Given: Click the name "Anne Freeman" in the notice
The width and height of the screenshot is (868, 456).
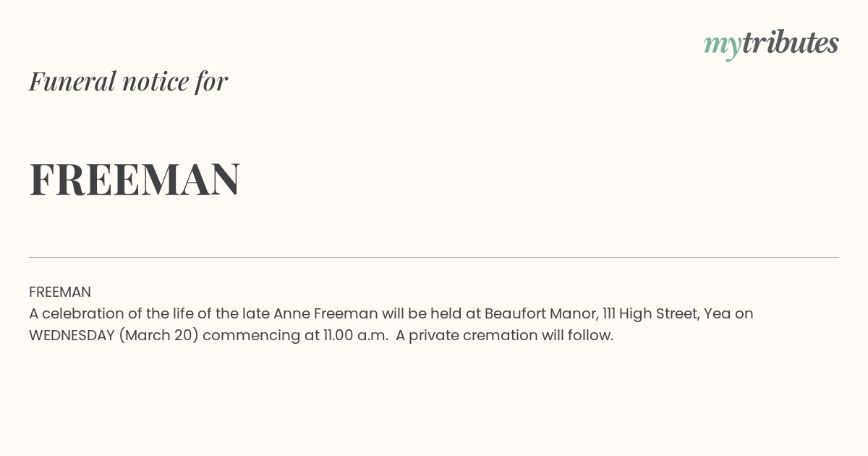Looking at the screenshot, I should [325, 313].
